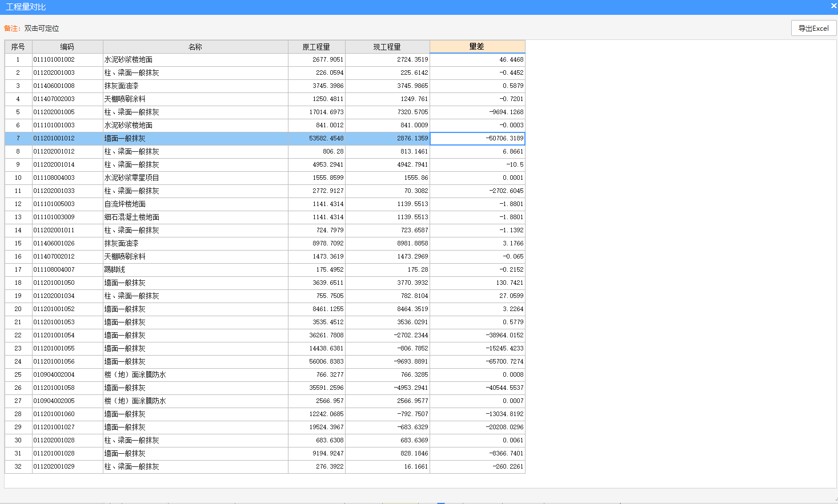Viewport: 838px width, 504px height.
Task: Select the 原工程量 column header
Action: coord(316,47)
